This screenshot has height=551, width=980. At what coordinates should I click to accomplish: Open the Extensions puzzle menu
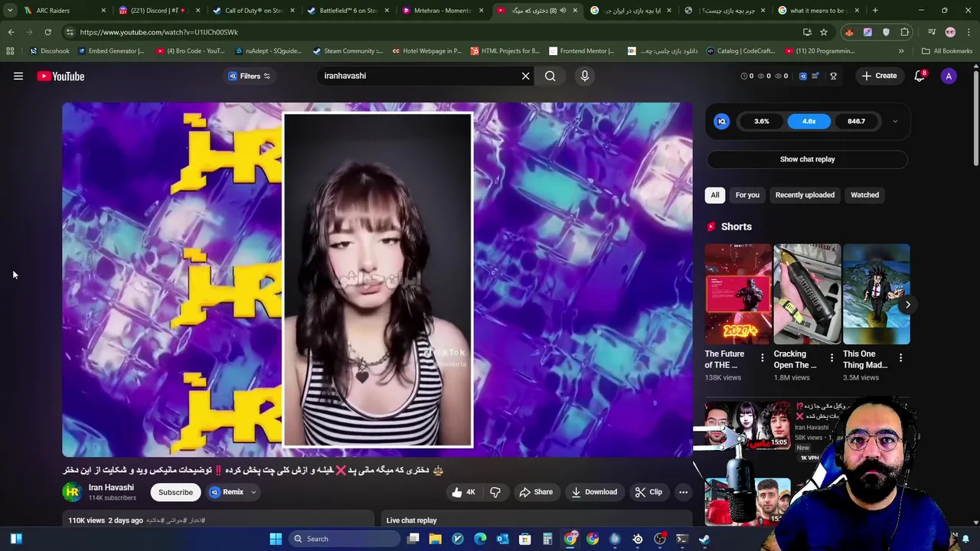pos(905,32)
